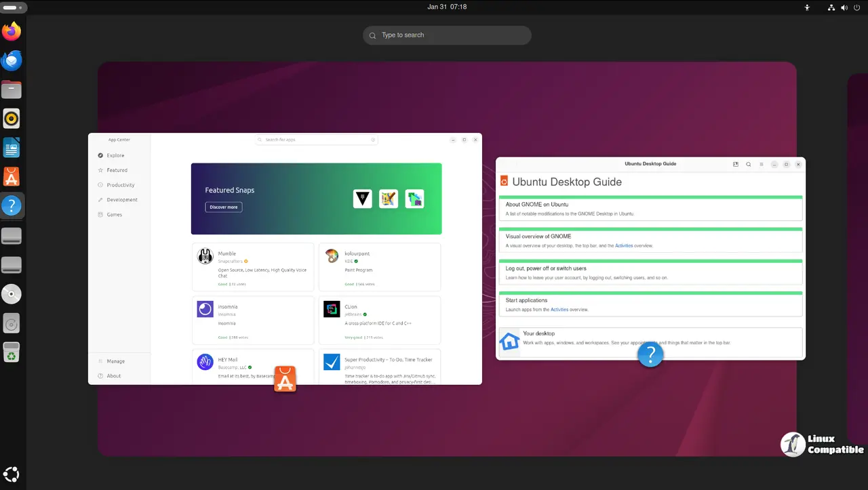Open the Trash icon in the dock
Image resolution: width=868 pixels, height=490 pixels.
click(12, 352)
